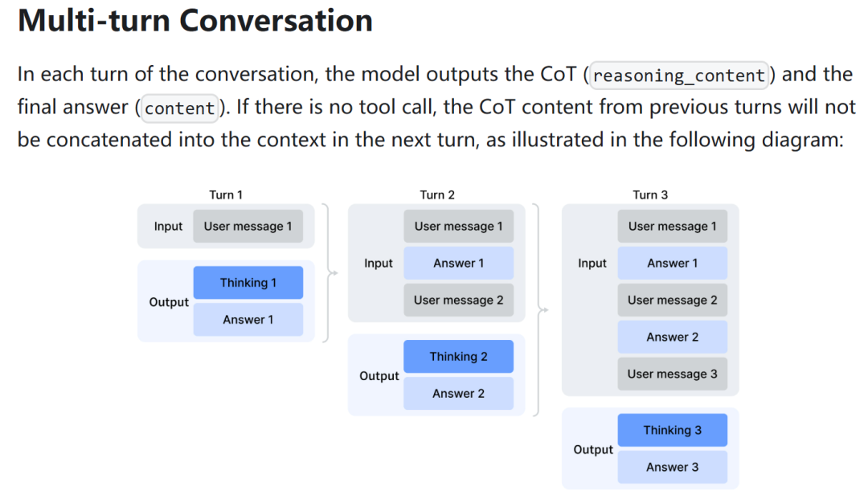Click Answer 2 in Turn 3 input
Screen dimensions: 868x495
(x=673, y=337)
